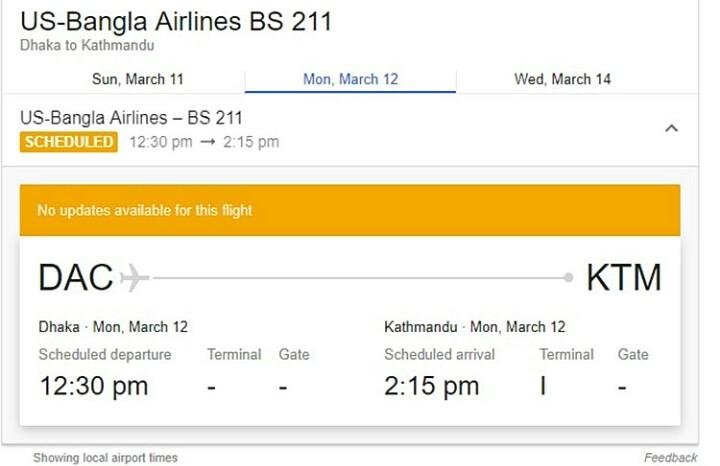This screenshot has height=466, width=720.
Task: Click the yellow No updates available banner
Action: [x=350, y=210]
